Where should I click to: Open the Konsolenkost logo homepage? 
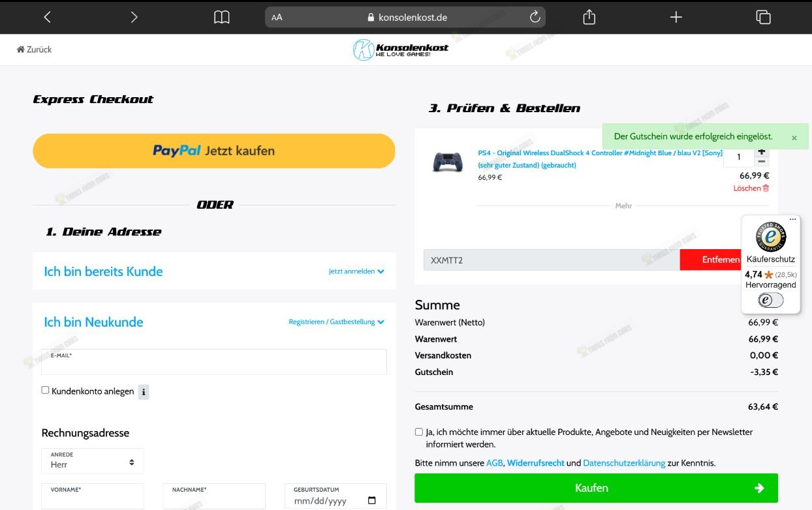[x=401, y=50]
